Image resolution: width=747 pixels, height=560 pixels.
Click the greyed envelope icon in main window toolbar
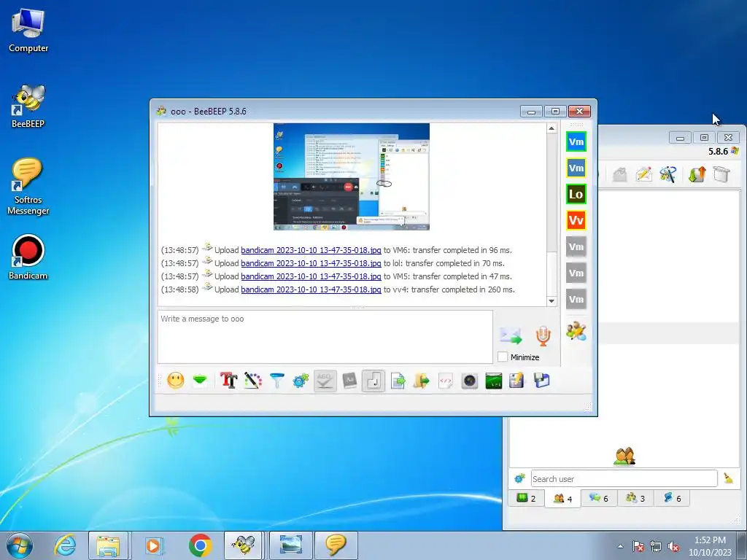click(x=619, y=174)
